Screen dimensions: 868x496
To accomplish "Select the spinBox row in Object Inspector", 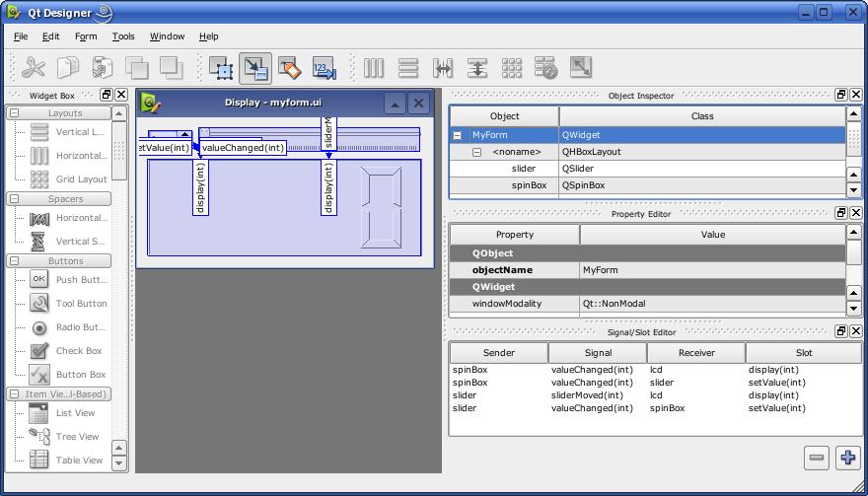I will (647, 185).
